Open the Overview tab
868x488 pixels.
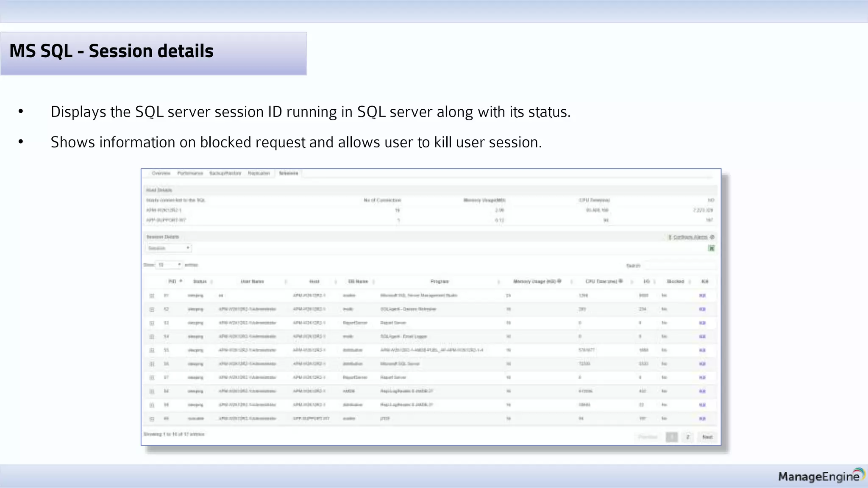coord(161,173)
